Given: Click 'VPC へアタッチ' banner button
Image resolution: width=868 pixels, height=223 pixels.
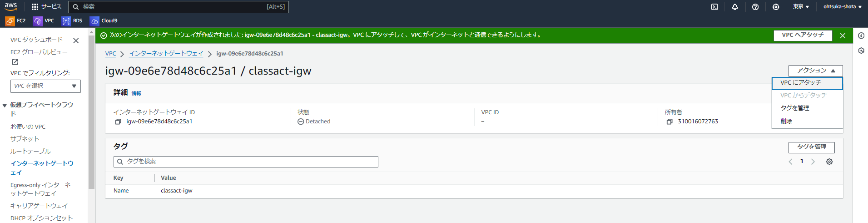Looking at the screenshot, I should click(803, 35).
